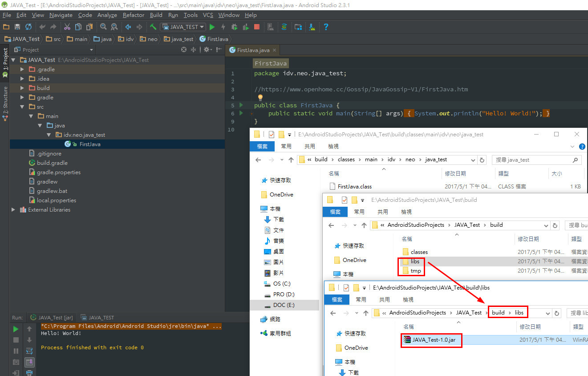The image size is (588, 376).
Task: Click the intention light bulb in editor
Action: coord(260,98)
